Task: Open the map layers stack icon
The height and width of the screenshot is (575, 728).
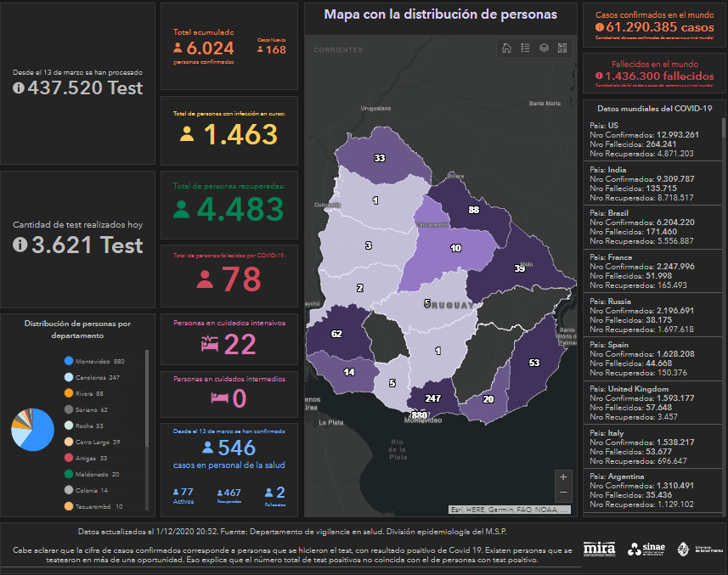Action: pyautogui.click(x=544, y=48)
